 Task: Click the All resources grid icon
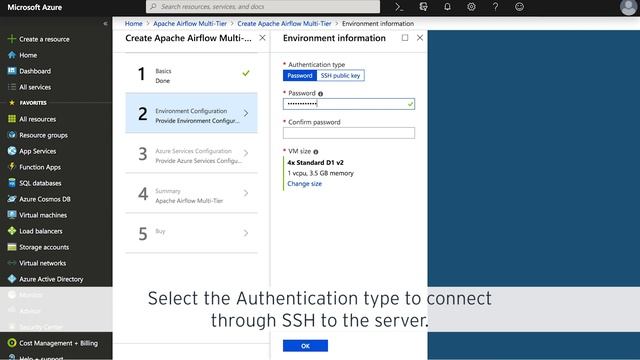point(11,119)
